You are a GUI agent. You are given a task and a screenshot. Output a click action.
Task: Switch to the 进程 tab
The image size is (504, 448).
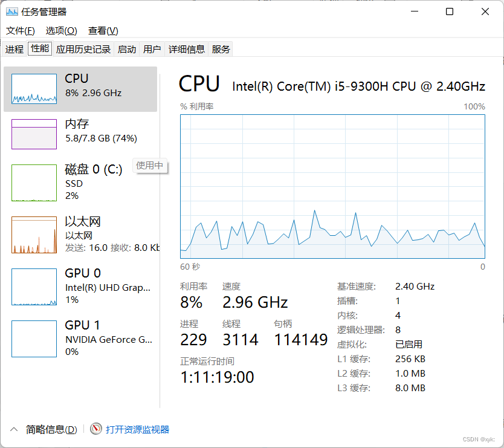(14, 49)
